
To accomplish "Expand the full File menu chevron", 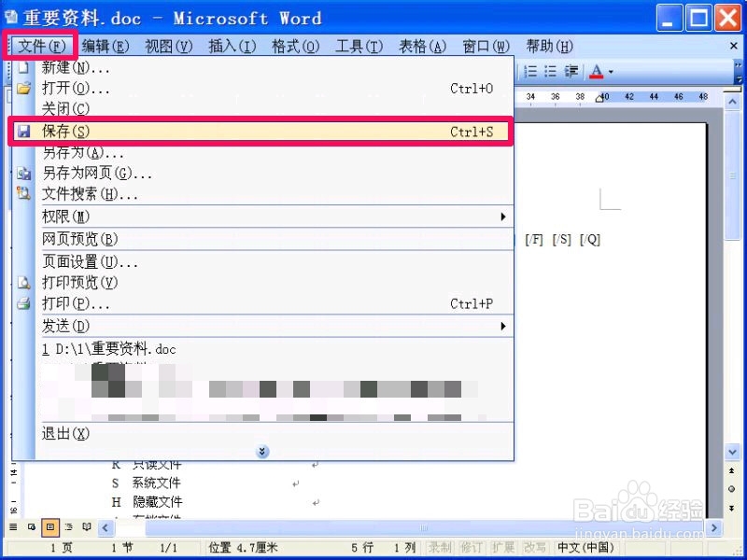I will pyautogui.click(x=262, y=451).
